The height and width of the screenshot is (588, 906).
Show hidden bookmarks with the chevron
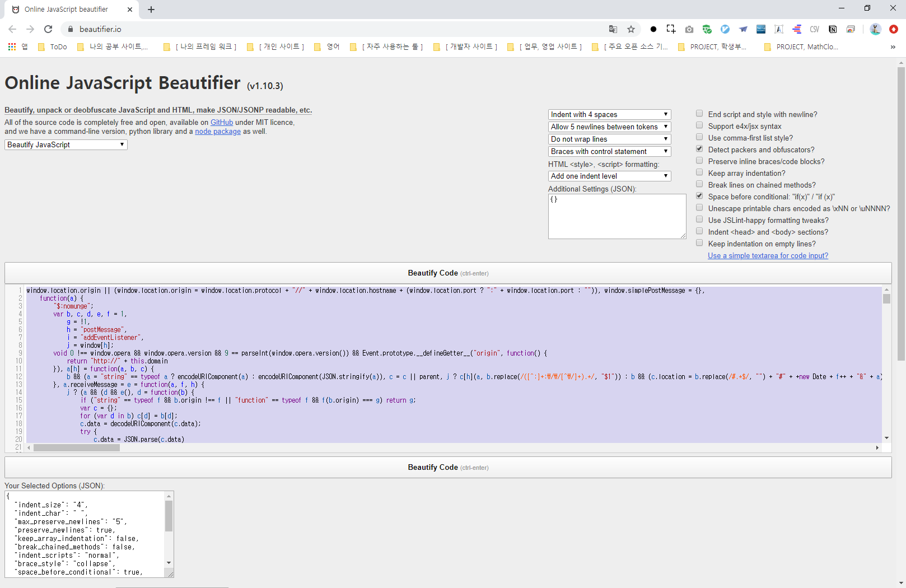pos(893,47)
